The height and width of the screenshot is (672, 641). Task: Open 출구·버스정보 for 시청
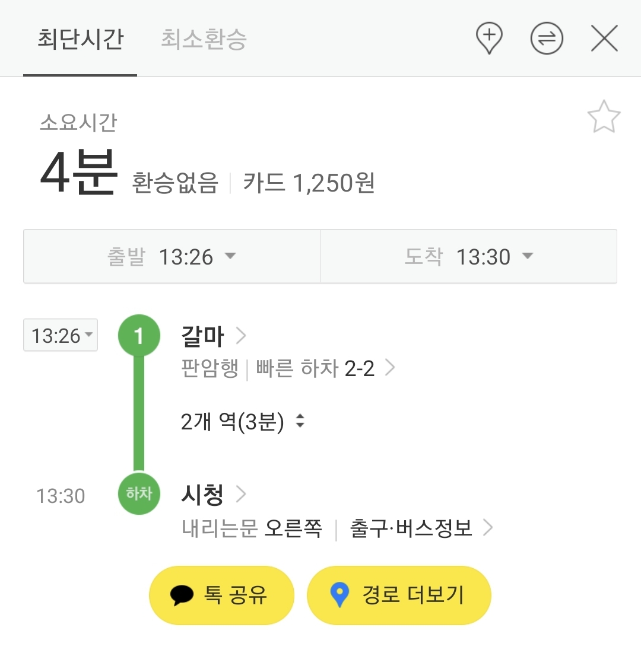point(420,528)
